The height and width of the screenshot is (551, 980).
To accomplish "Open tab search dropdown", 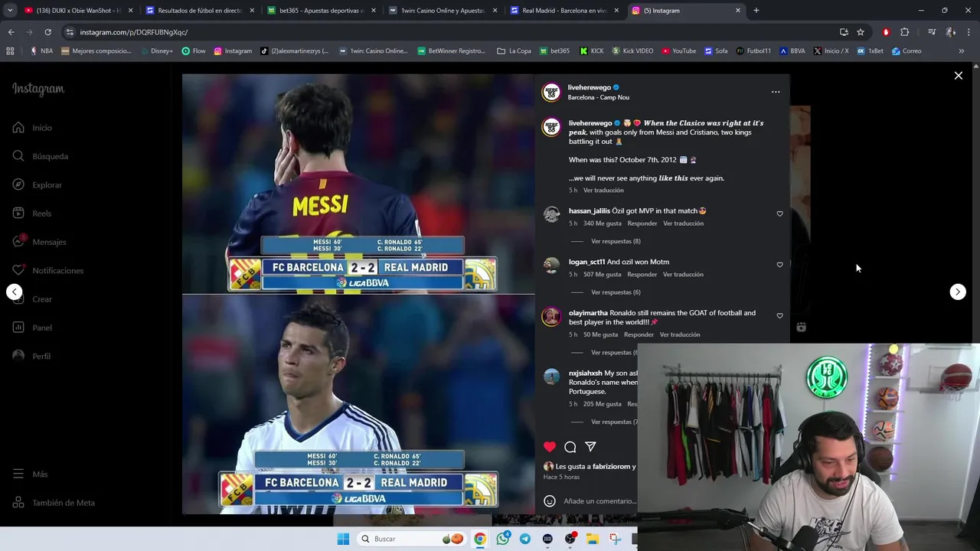I will click(10, 11).
